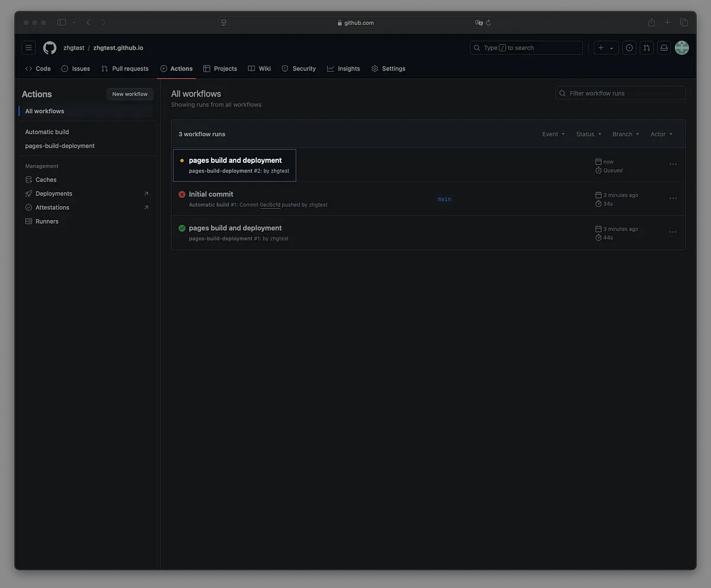Screen dimensions: 711x588
Task: Expand the Event filter dropdown
Action: (x=553, y=134)
